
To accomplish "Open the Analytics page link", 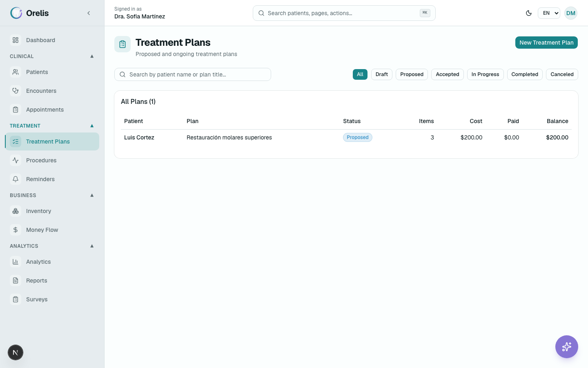I will click(x=52, y=262).
